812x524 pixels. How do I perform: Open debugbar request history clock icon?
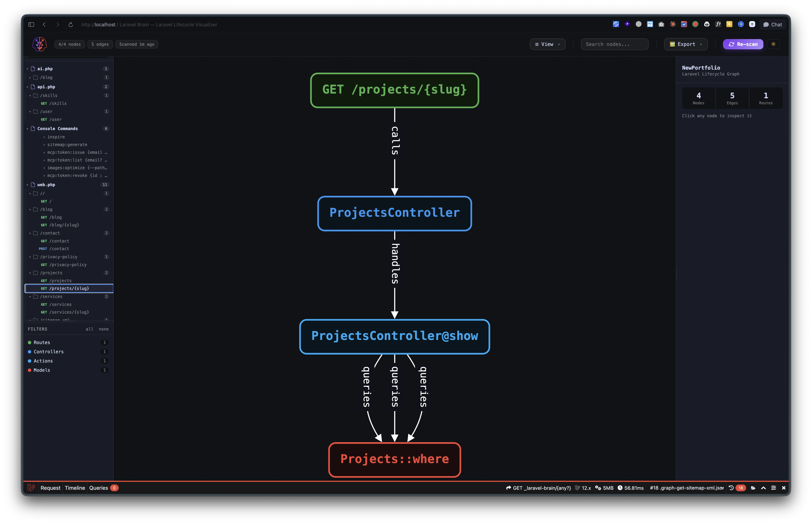(x=731, y=488)
